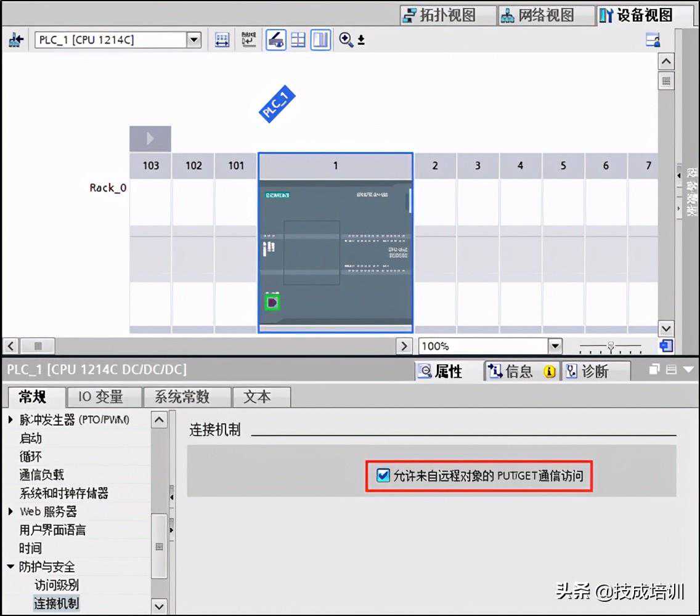Select 访问级别 in the navigation tree
This screenshot has height=616, width=700.
point(56,585)
